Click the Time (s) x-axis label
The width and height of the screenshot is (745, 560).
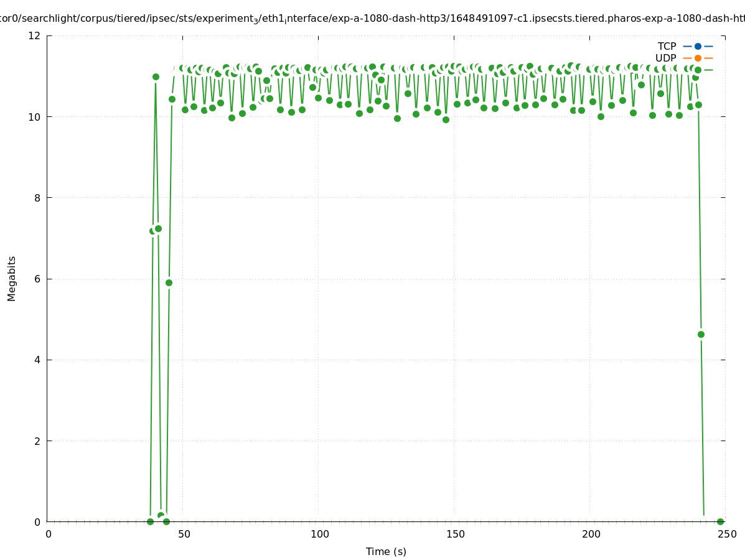pos(386,551)
